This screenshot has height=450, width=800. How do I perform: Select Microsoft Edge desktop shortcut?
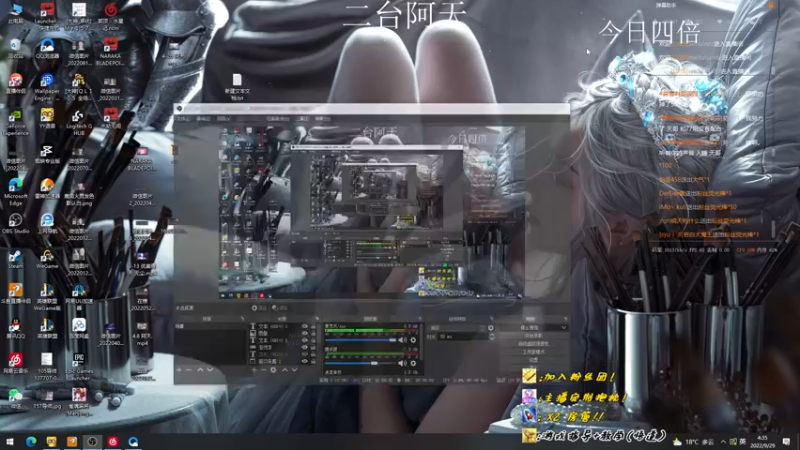coord(15,191)
